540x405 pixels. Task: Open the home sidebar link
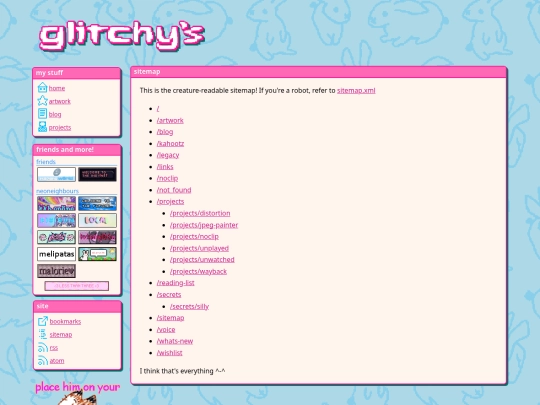point(57,88)
